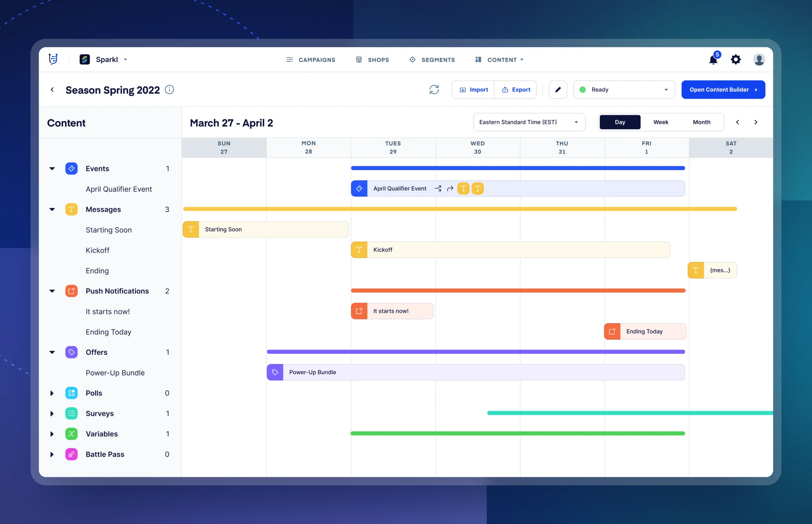
Task: Open the Eastern Standard Time timezone dropdown
Action: 529,122
